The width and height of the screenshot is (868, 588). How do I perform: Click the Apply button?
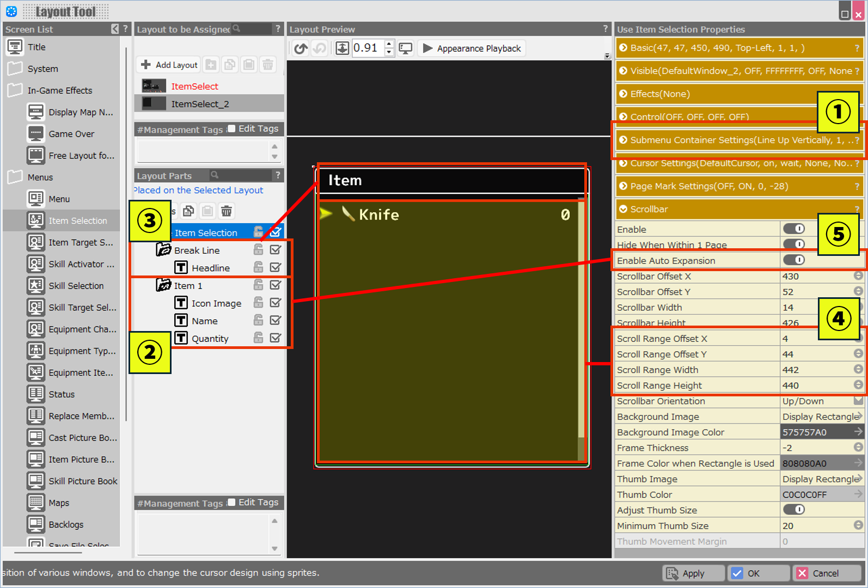(x=693, y=573)
